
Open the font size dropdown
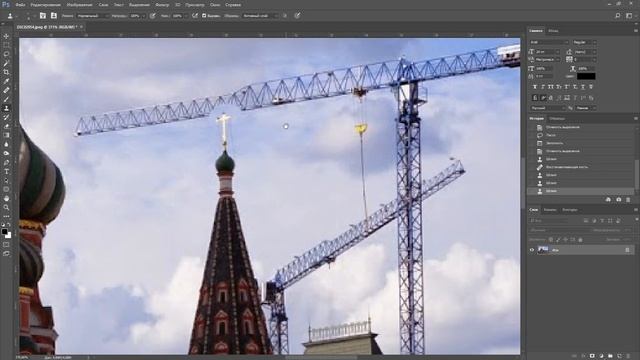[x=548, y=52]
